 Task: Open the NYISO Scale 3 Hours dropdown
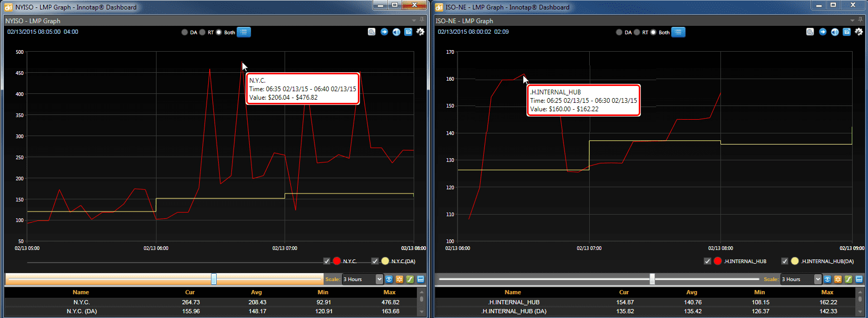[x=379, y=280]
